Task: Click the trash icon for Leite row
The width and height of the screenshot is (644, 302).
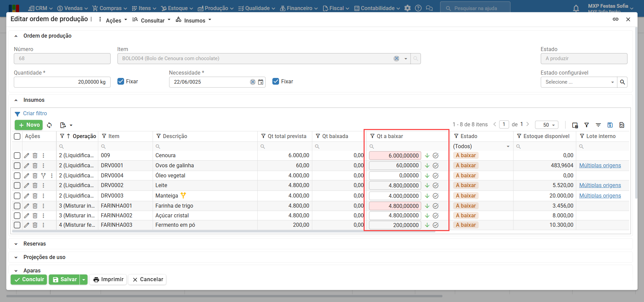Action: pos(35,185)
